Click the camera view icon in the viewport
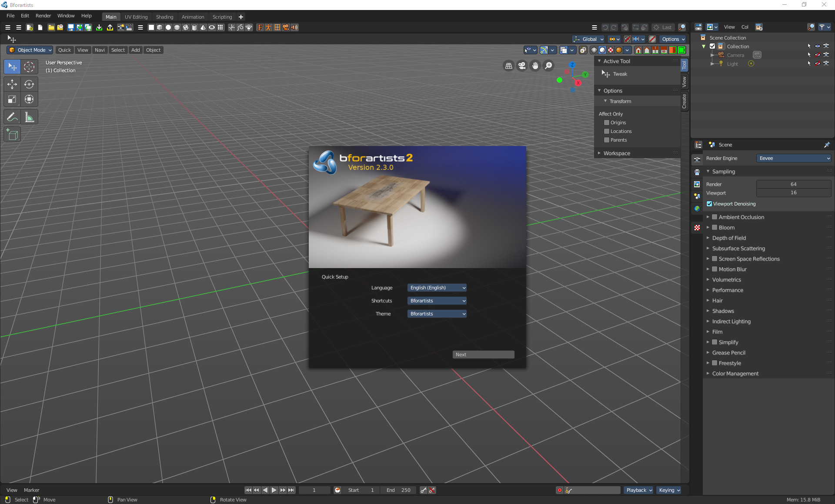 (522, 66)
